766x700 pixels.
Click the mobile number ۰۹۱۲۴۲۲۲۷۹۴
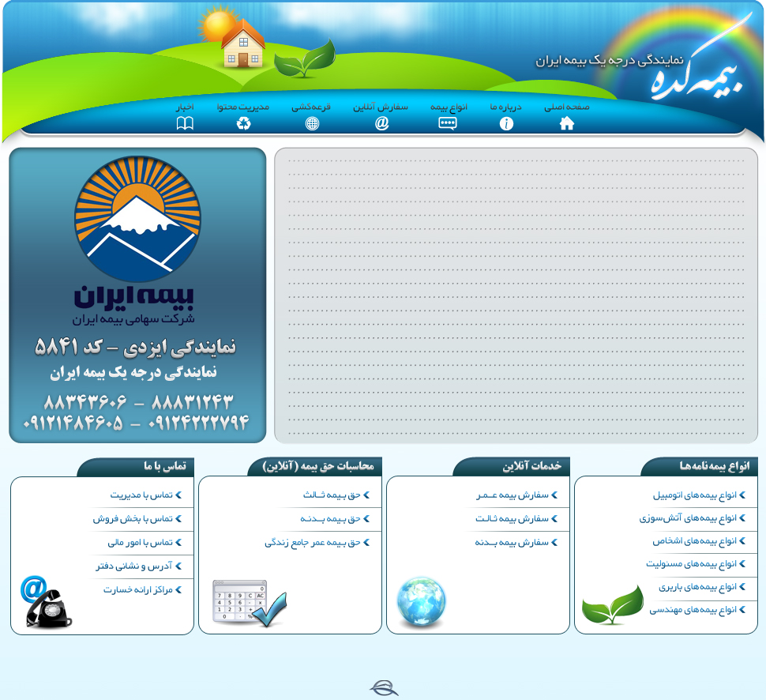pos(198,423)
